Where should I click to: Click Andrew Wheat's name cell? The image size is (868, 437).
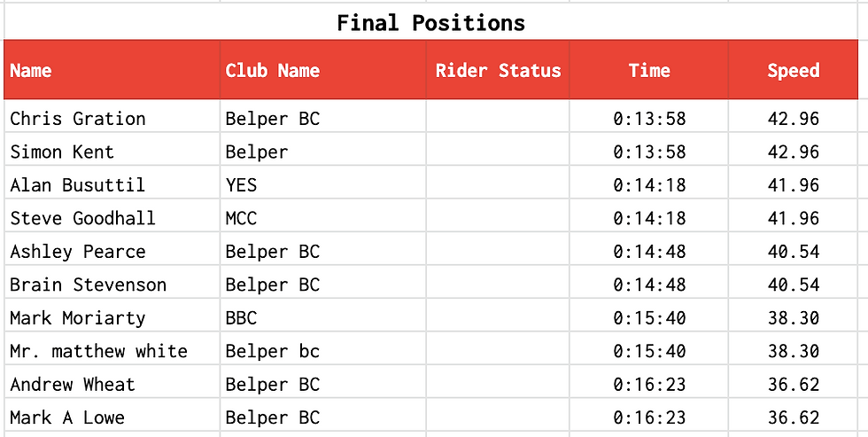(x=73, y=385)
